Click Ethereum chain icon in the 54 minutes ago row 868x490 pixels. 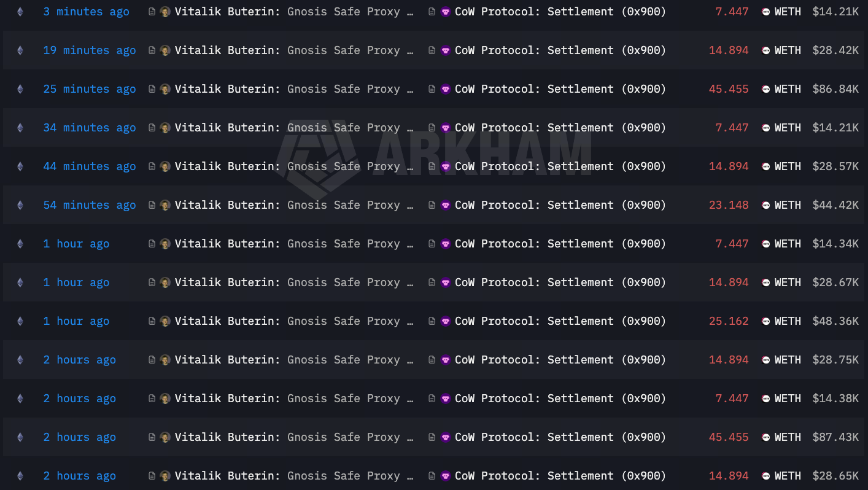20,205
